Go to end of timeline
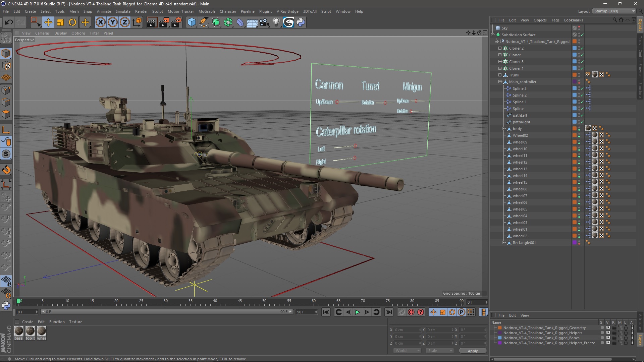The image size is (644, 362). [x=389, y=312]
